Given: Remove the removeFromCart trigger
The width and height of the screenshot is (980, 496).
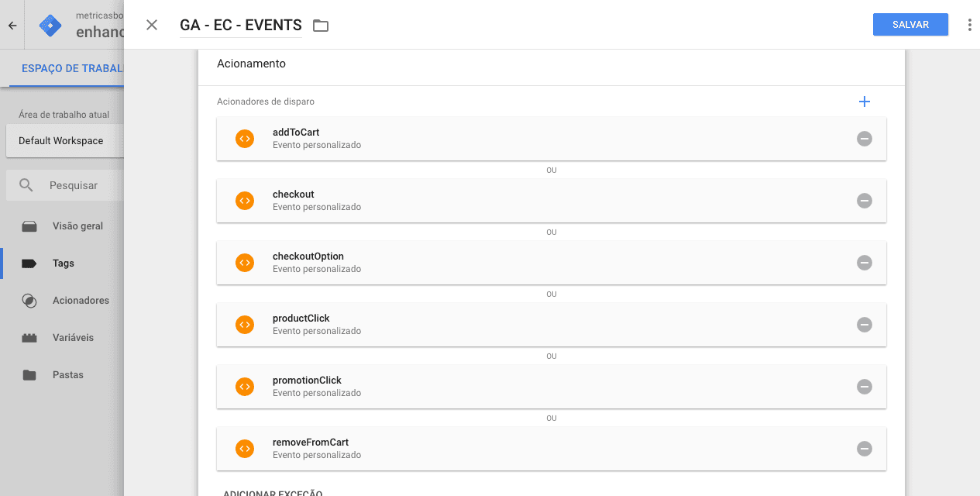Looking at the screenshot, I should tap(865, 449).
